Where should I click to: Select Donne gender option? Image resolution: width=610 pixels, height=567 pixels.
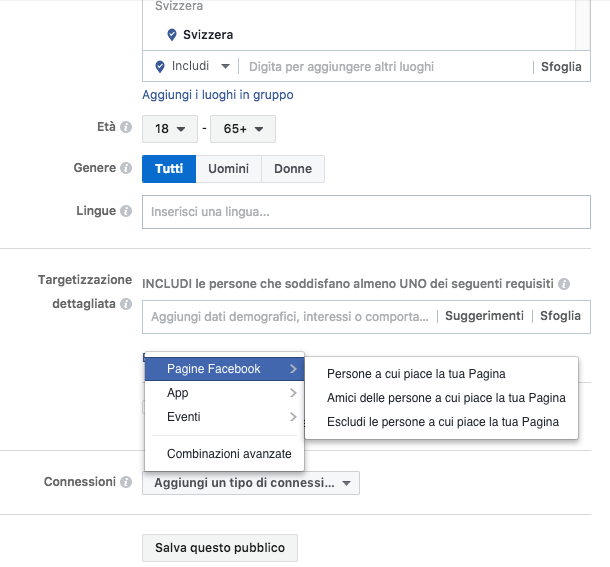click(293, 169)
